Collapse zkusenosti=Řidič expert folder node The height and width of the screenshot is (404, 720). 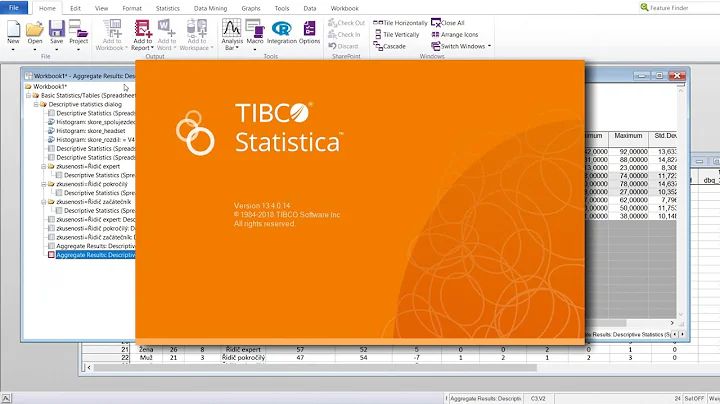pos(44,166)
